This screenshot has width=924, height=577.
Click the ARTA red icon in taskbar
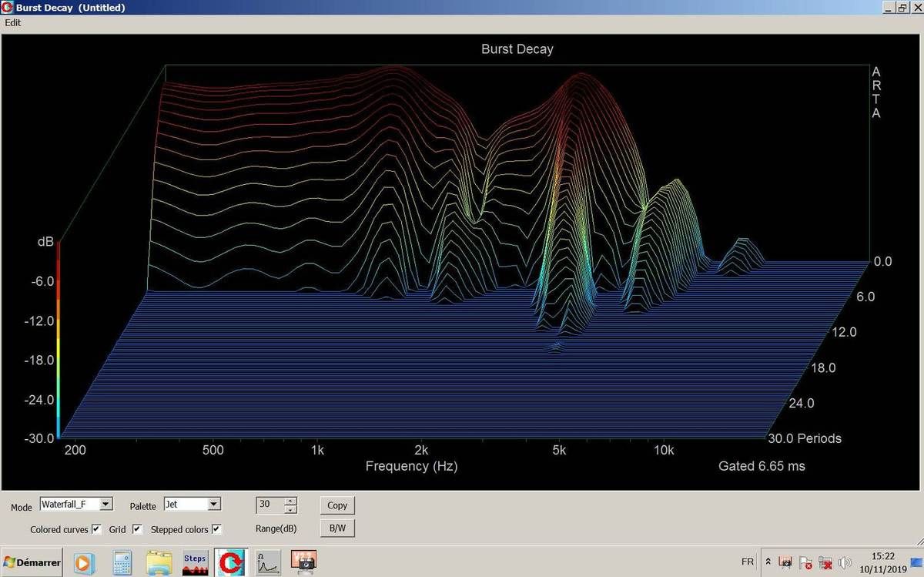click(x=230, y=562)
